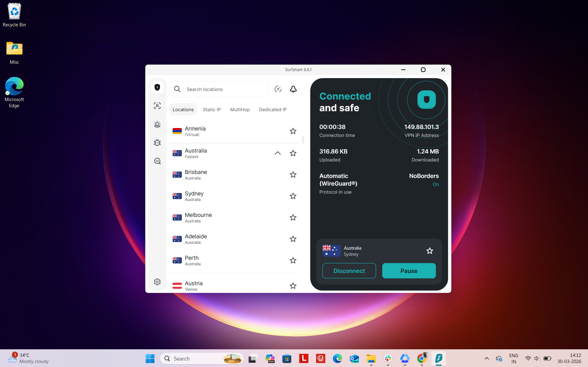The height and width of the screenshot is (367, 588).
Task: Open Surfshark Search from the sidebar
Action: 157,161
